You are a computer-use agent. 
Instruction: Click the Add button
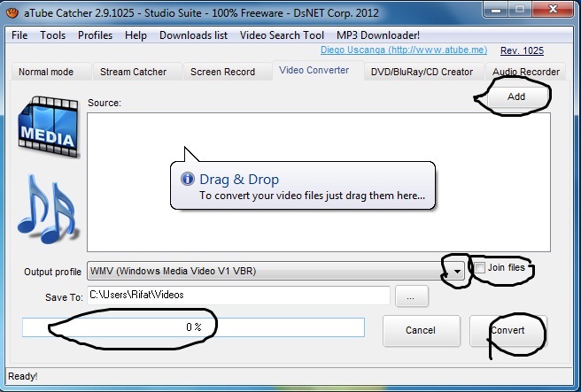click(516, 96)
